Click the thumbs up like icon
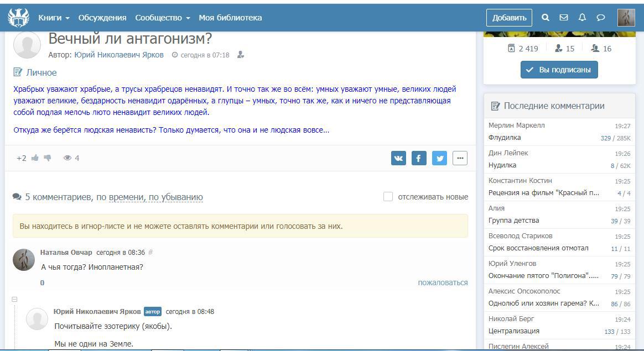644x351 pixels. click(35, 158)
